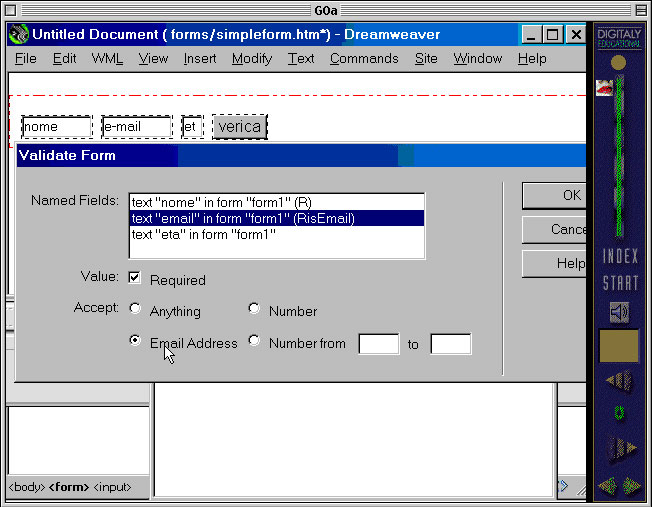
Task: Click the green progress bar in sidebar
Action: 620,157
